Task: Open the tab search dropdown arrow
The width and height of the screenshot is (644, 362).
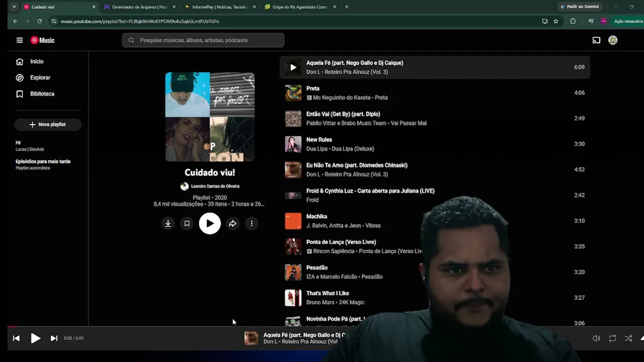Action: point(14,7)
